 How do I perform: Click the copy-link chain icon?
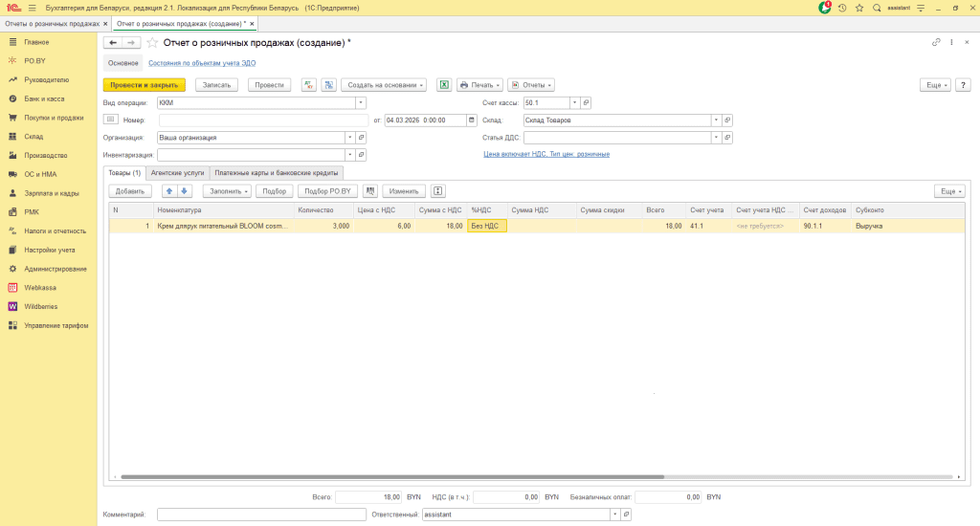(936, 43)
